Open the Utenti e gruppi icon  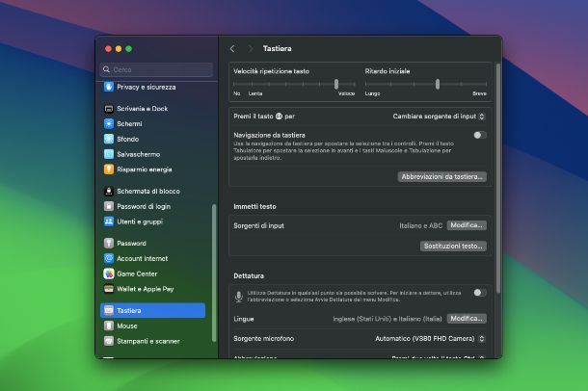109,222
